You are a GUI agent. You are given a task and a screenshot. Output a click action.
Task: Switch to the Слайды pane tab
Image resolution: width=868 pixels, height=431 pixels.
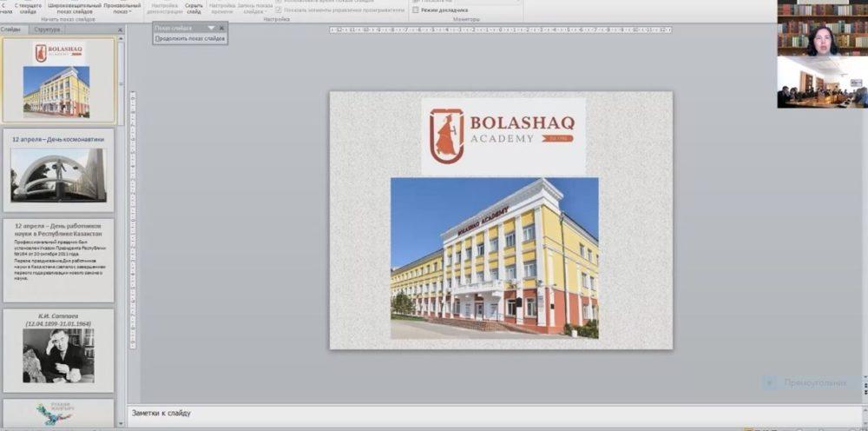click(13, 30)
